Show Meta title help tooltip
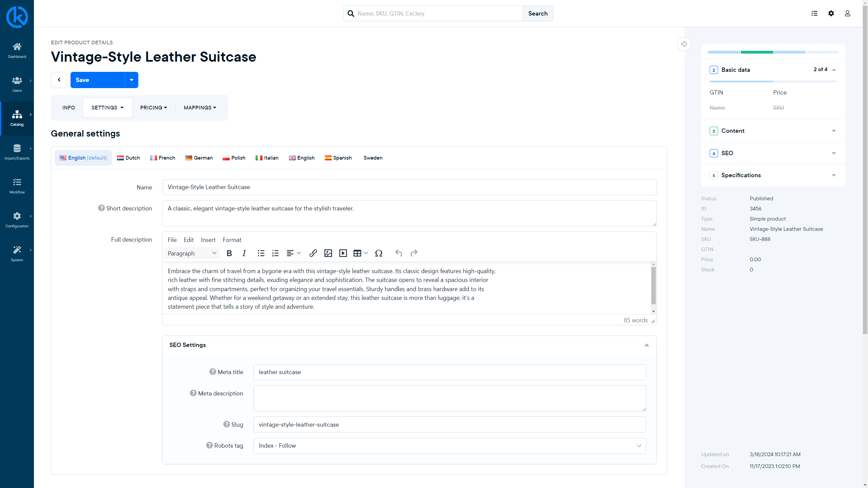The width and height of the screenshot is (868, 488). coord(213,372)
